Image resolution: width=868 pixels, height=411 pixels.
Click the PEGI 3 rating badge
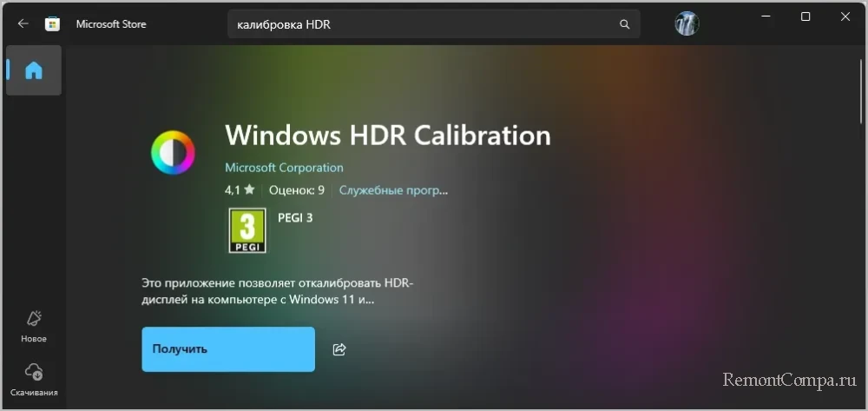tap(247, 230)
